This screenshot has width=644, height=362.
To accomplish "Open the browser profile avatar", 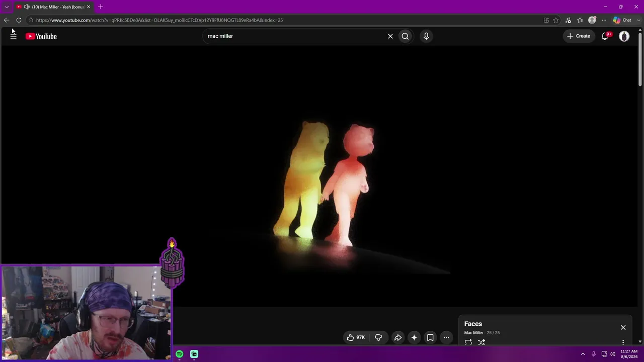I will point(592,20).
